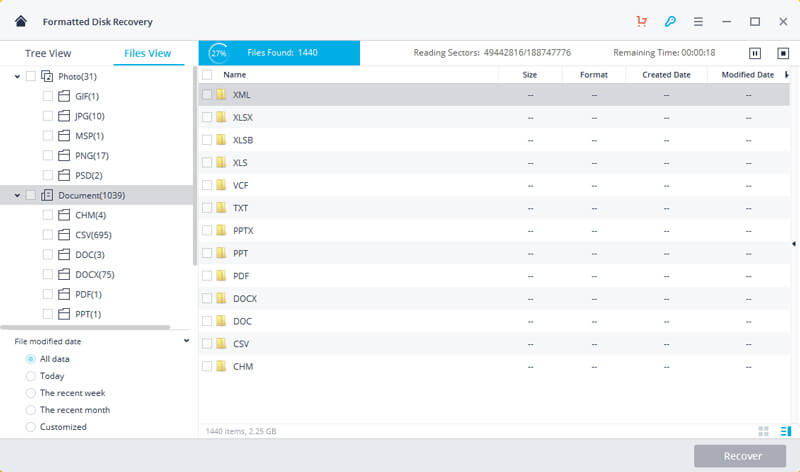
Task: Collapse the Photo(31) tree node
Action: click(17, 77)
